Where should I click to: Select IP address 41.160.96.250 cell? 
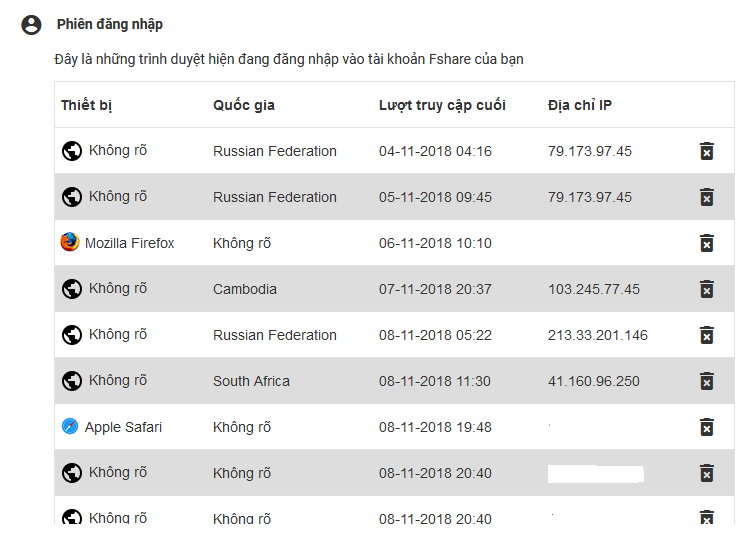pos(594,381)
